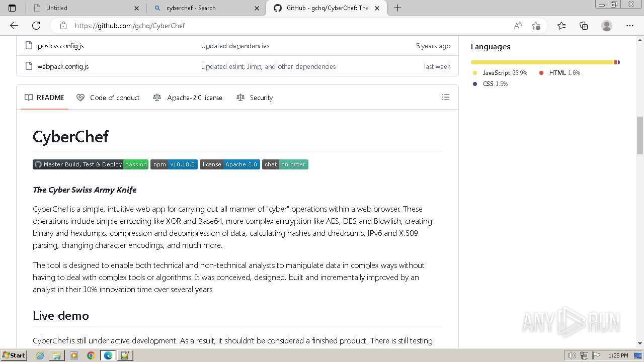Screen dimensions: 644x362
Task: Click the license Apache 2.0 badge
Action: [x=230, y=164]
